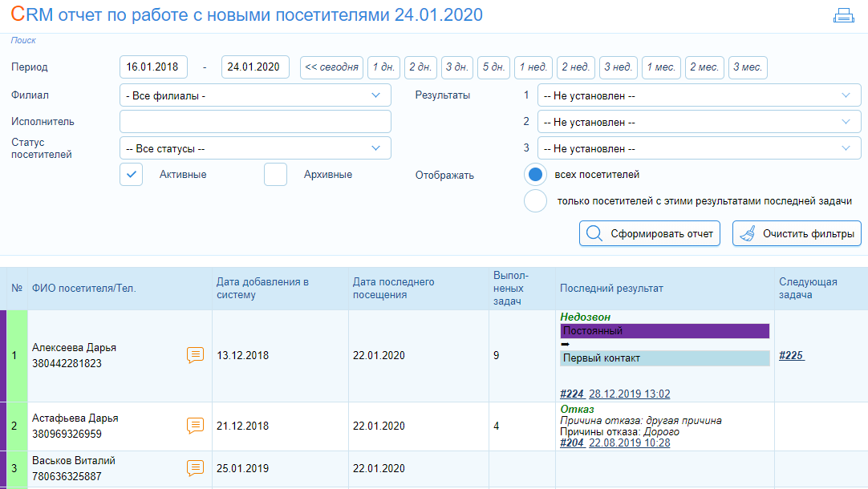Set period with << сегодня button
The width and height of the screenshot is (868, 489).
(331, 67)
